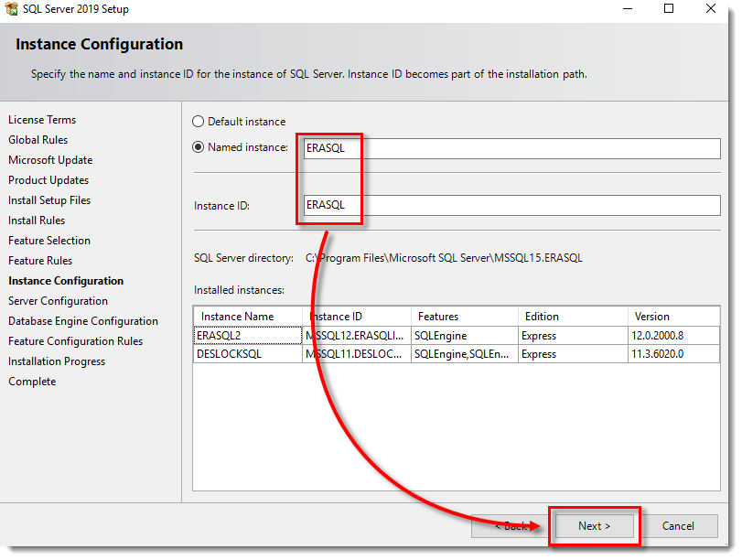The width and height of the screenshot is (742, 560).
Task: Sort by Edition column header
Action: pyautogui.click(x=573, y=317)
